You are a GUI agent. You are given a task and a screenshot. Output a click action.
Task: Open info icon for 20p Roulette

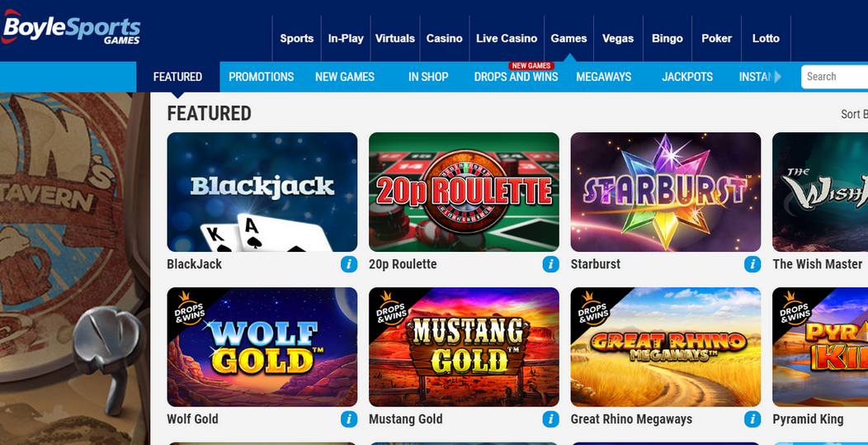(x=551, y=264)
